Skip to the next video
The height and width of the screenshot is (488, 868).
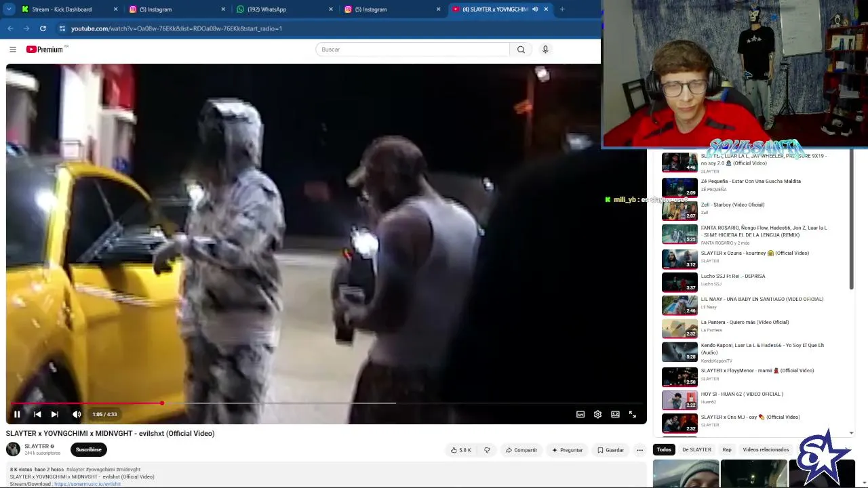[55, 414]
